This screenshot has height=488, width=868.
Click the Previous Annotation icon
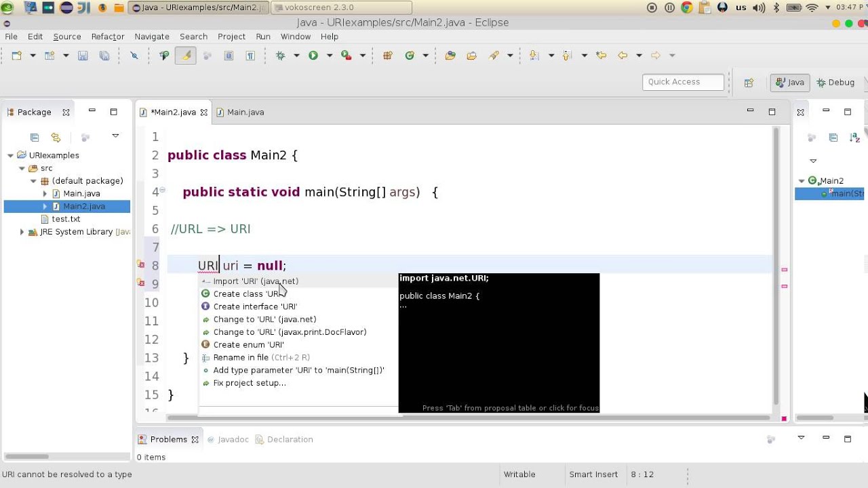(567, 56)
